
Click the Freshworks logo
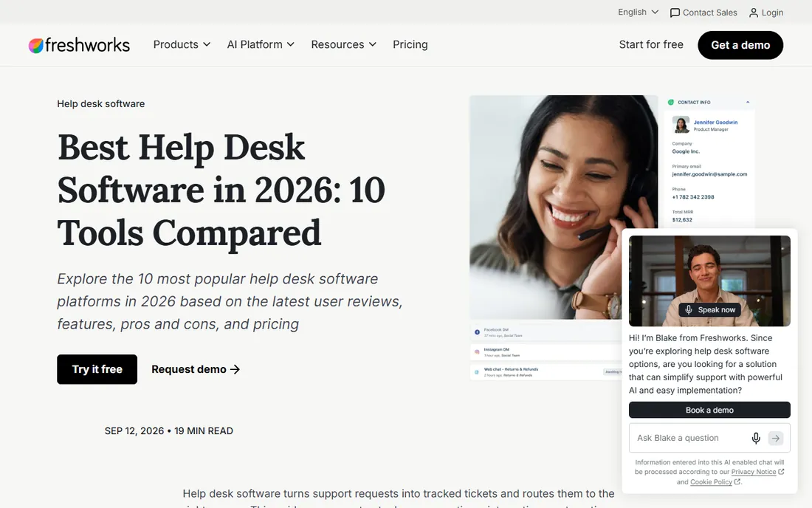79,45
